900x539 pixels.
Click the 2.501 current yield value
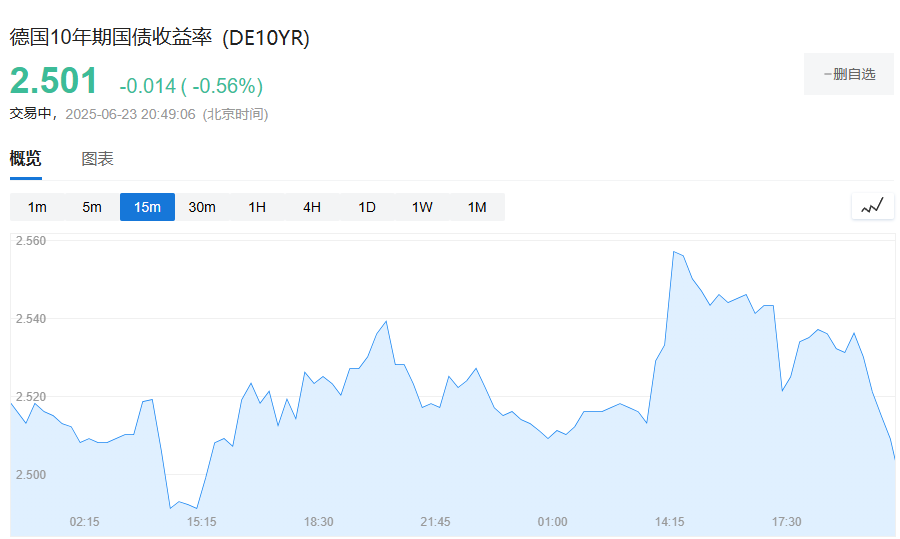coord(55,82)
